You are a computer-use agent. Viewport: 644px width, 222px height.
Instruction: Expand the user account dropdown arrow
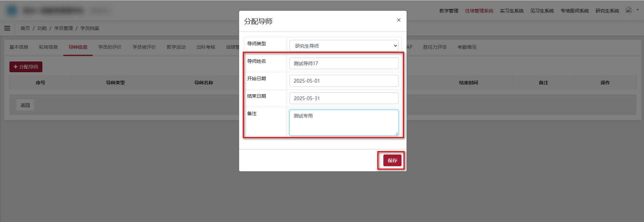coord(638,10)
